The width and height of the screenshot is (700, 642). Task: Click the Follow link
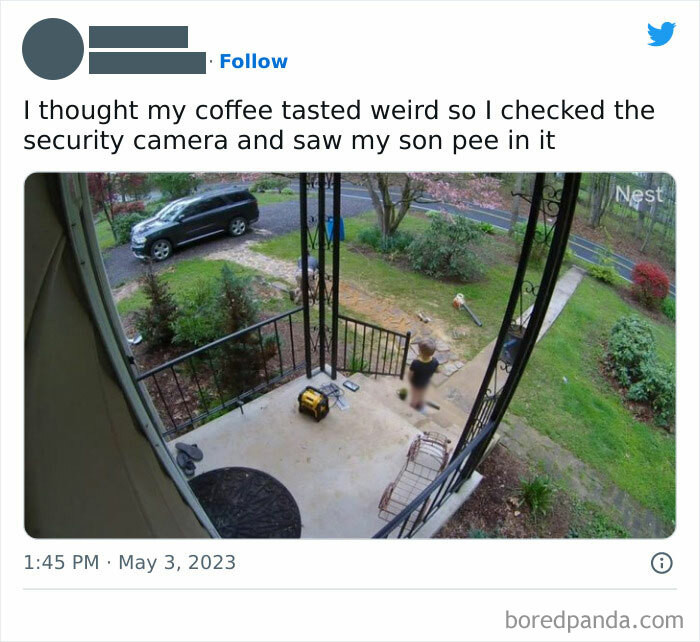coord(253,62)
